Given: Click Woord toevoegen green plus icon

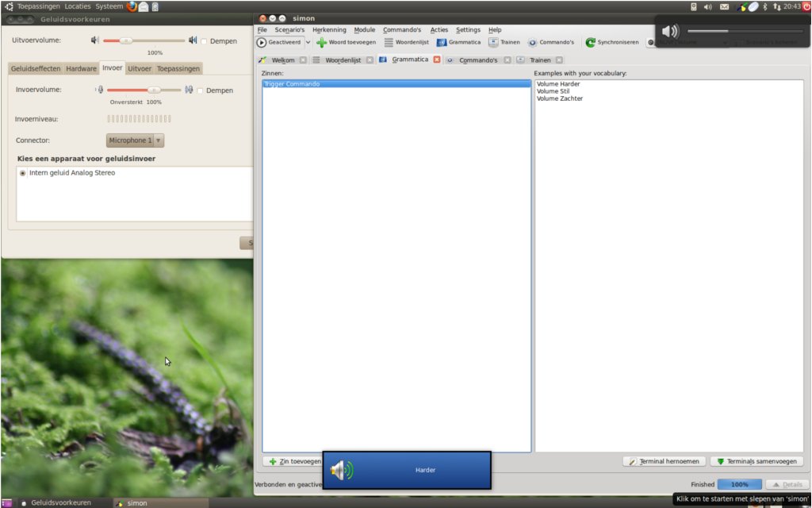Looking at the screenshot, I should [322, 43].
